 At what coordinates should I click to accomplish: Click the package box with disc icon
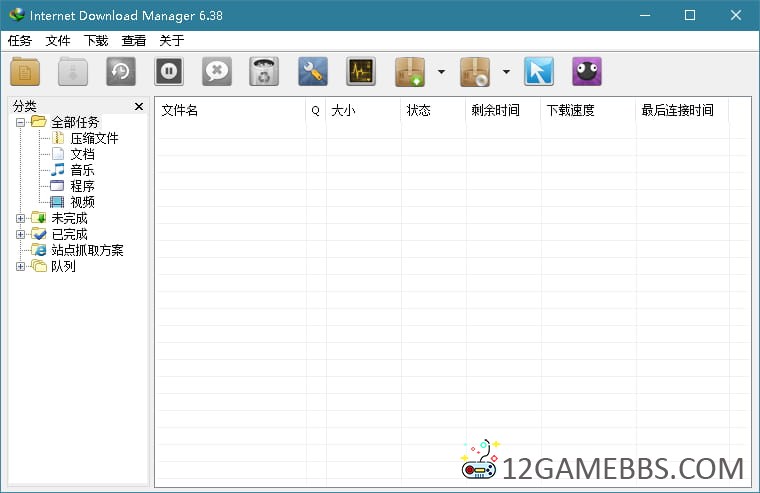475,72
